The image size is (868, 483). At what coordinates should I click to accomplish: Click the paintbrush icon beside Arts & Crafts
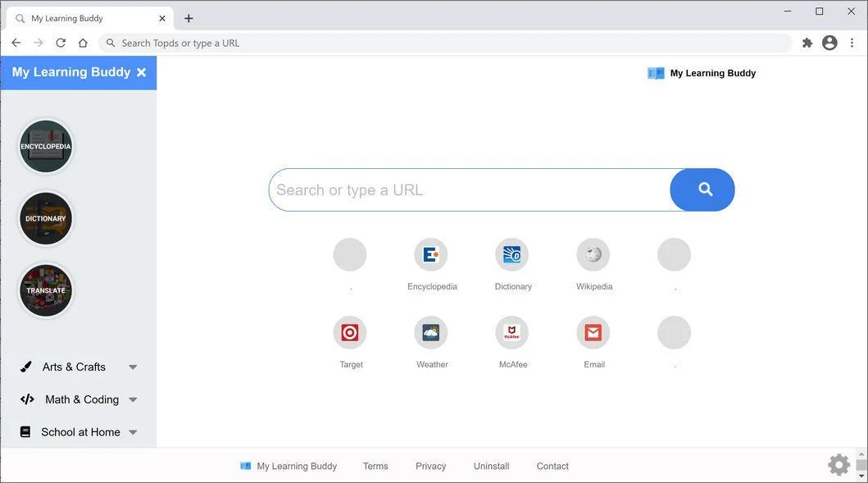click(x=26, y=367)
